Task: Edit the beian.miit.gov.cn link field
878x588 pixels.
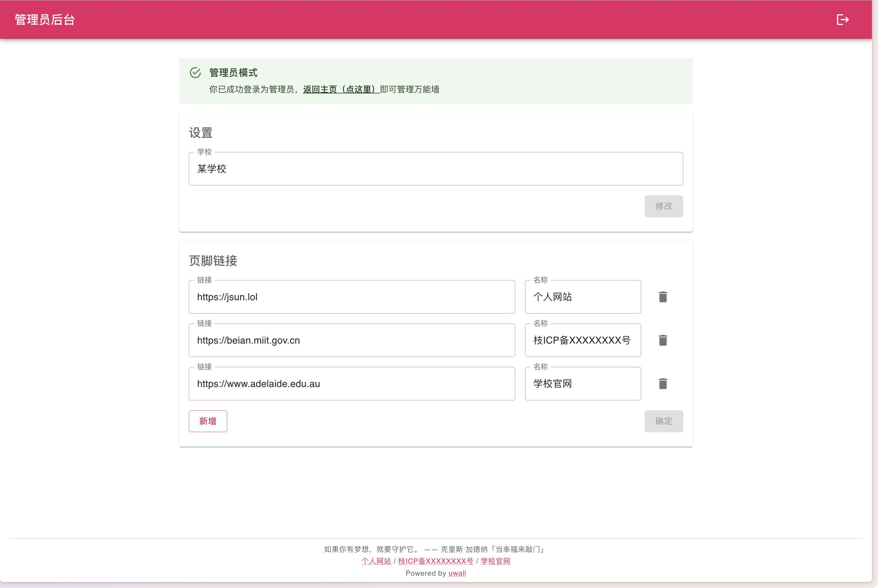Action: [x=352, y=340]
